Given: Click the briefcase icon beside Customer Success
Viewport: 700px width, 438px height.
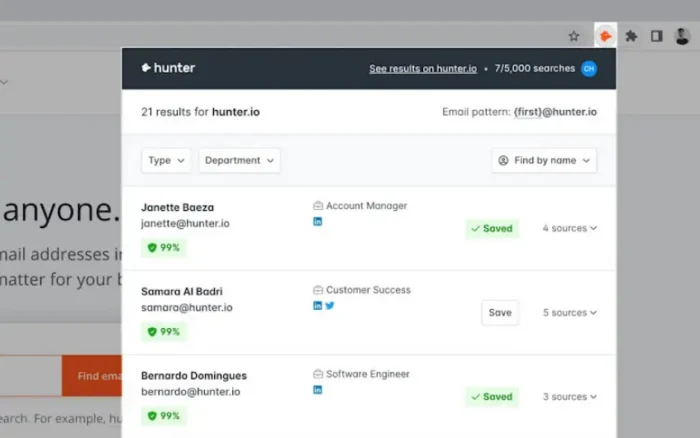Looking at the screenshot, I should click(318, 290).
